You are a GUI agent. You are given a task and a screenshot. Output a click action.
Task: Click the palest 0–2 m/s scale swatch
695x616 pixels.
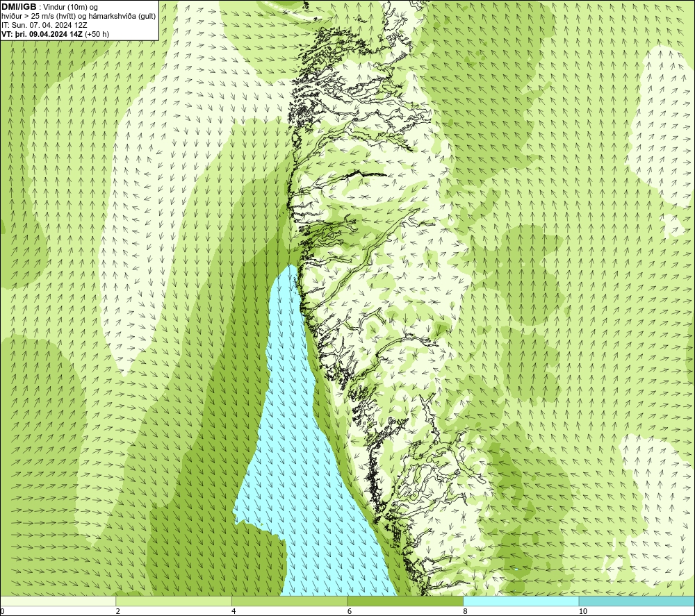coord(58,601)
